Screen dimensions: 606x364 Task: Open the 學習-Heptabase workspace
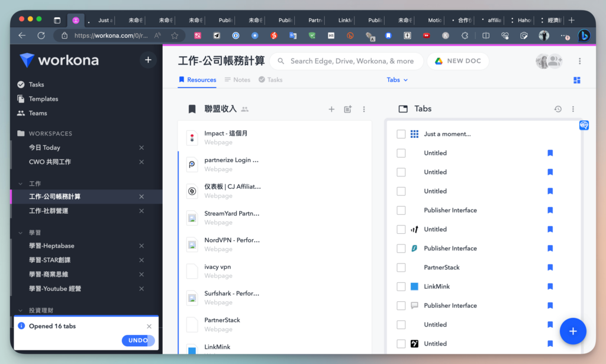click(52, 246)
